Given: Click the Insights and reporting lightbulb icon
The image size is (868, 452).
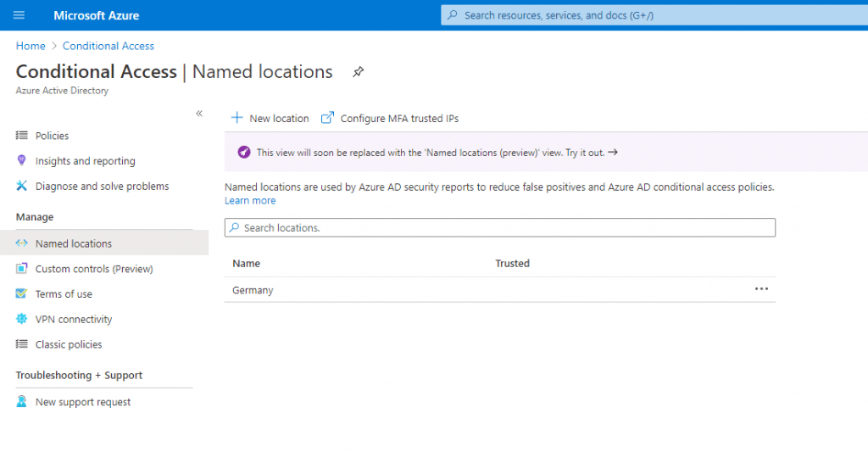Looking at the screenshot, I should (x=21, y=160).
